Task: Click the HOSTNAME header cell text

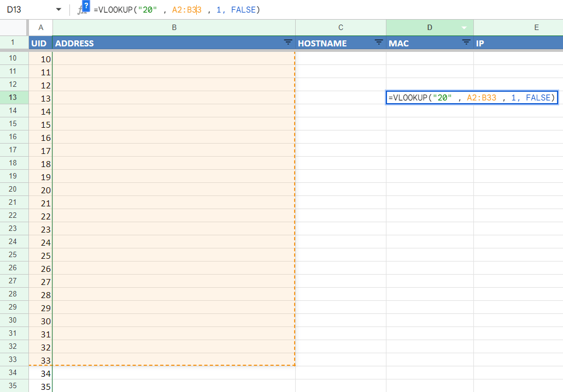Action: point(322,43)
